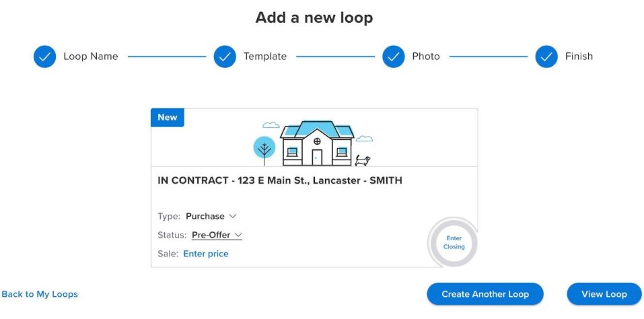Go to the Photo step label

click(x=426, y=57)
